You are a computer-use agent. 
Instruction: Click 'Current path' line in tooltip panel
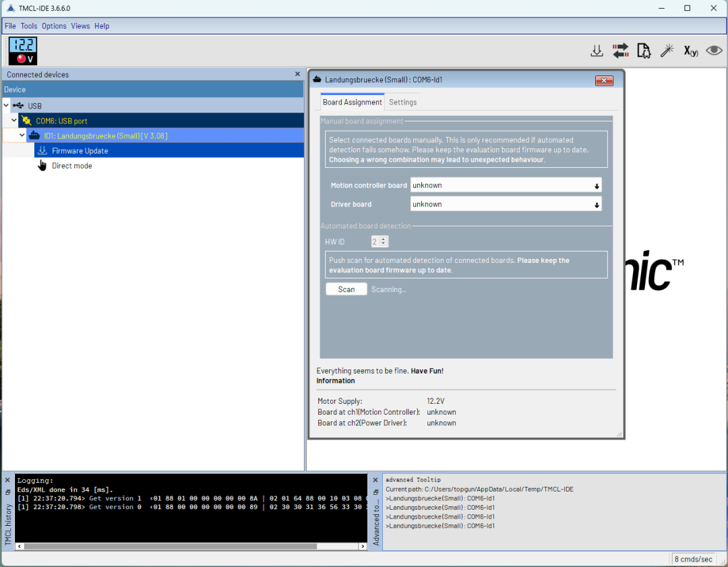(479, 489)
